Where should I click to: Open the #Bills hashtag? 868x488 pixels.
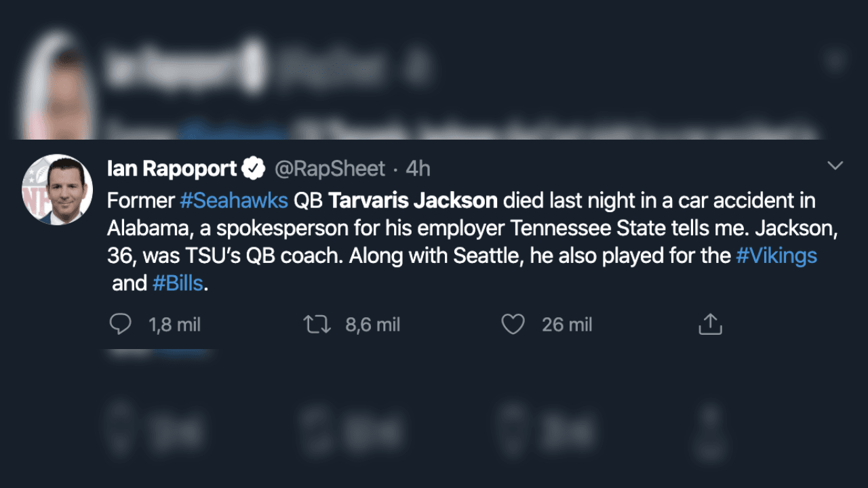pos(178,283)
